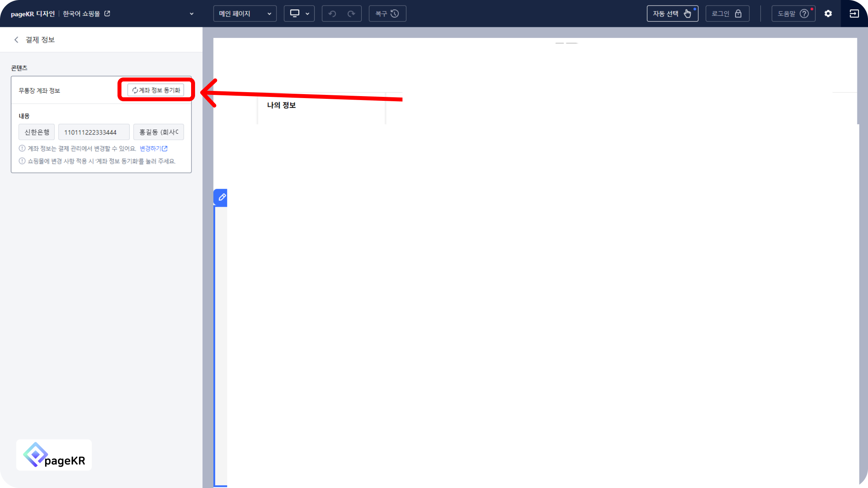Open the 도움말 help button
This screenshot has width=868, height=488.
coord(793,14)
